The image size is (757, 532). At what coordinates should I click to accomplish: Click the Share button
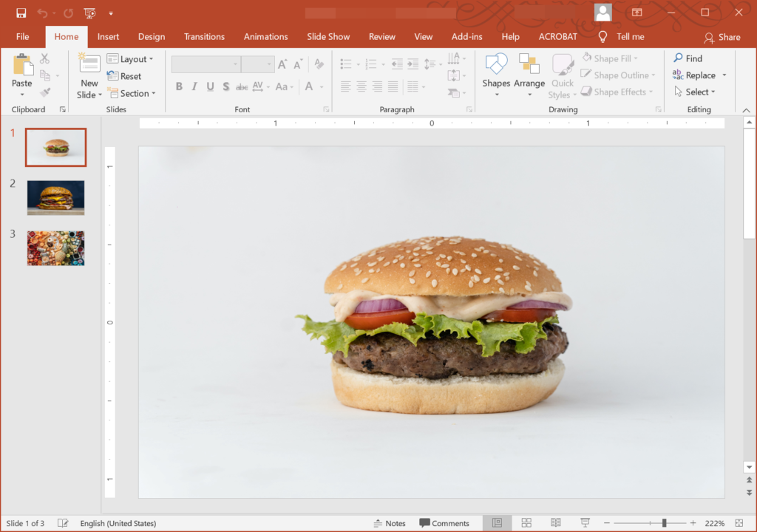coord(722,37)
